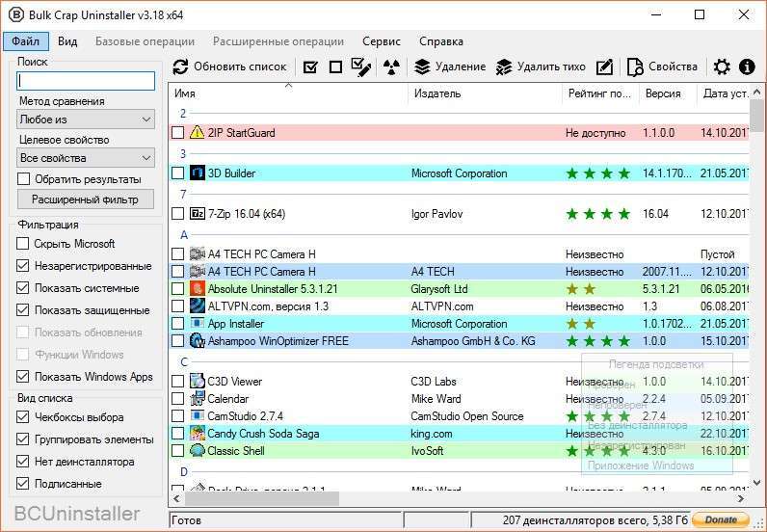The image size is (767, 532).
Task: Click the Удалить тихо quiet uninstall icon
Action: (x=504, y=67)
